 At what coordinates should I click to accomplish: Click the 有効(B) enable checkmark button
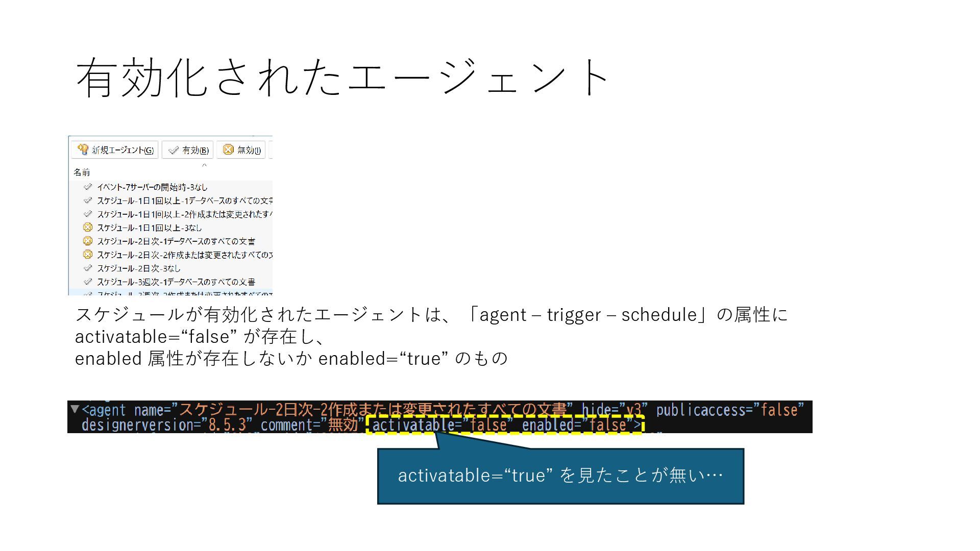pyautogui.click(x=188, y=150)
